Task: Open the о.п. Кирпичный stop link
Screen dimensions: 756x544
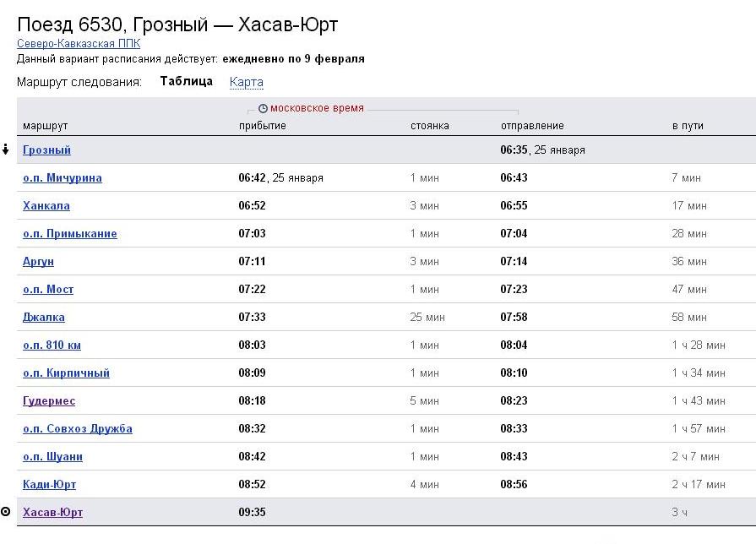Action: (x=67, y=373)
